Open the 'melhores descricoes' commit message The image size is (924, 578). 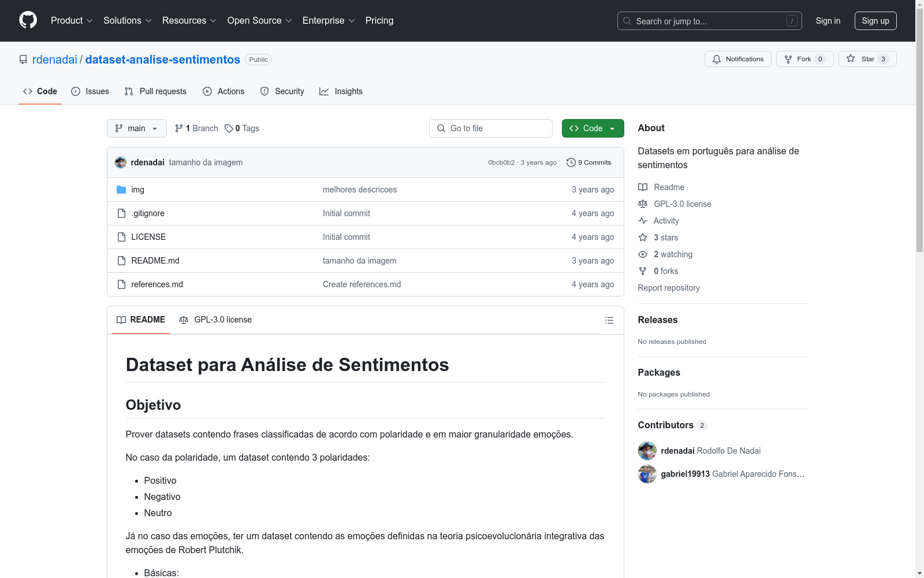(360, 190)
